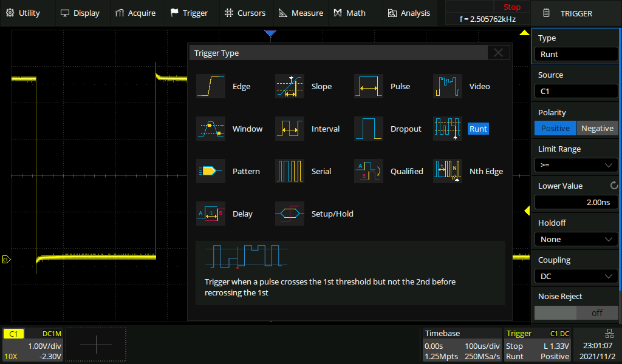Screen dimensions: 622x364
Task: Open the Coupling dropdown
Action: click(576, 277)
